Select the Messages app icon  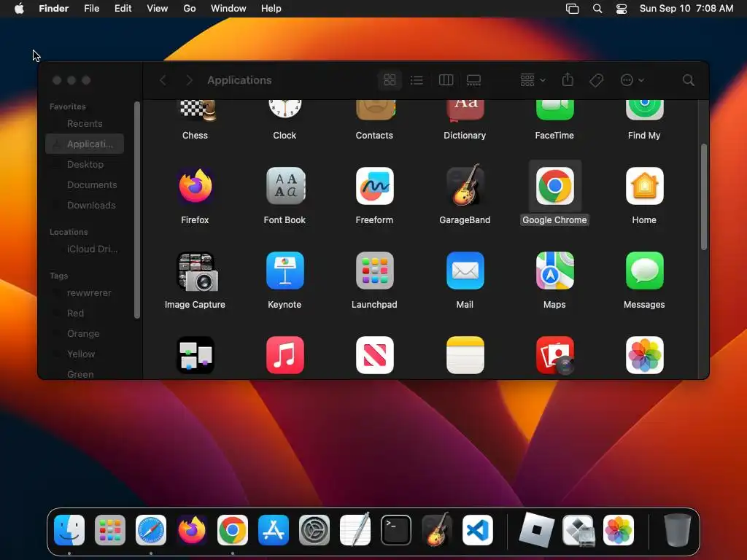point(644,271)
